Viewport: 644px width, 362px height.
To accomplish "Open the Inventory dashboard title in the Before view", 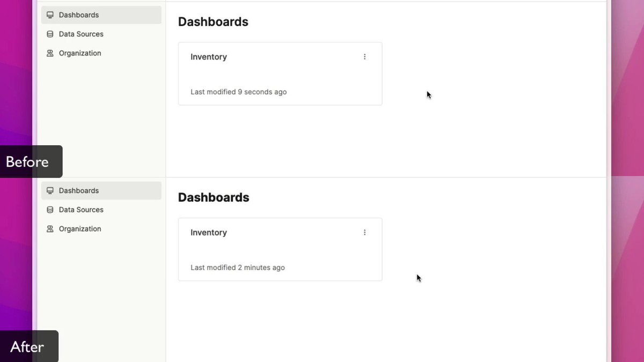I will coord(209,57).
